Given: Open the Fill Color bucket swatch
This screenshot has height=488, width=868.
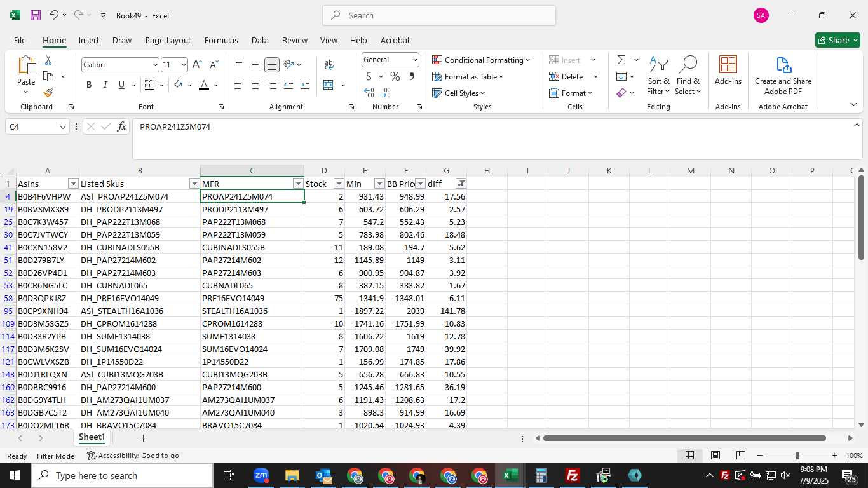Looking at the screenshot, I should click(178, 85).
